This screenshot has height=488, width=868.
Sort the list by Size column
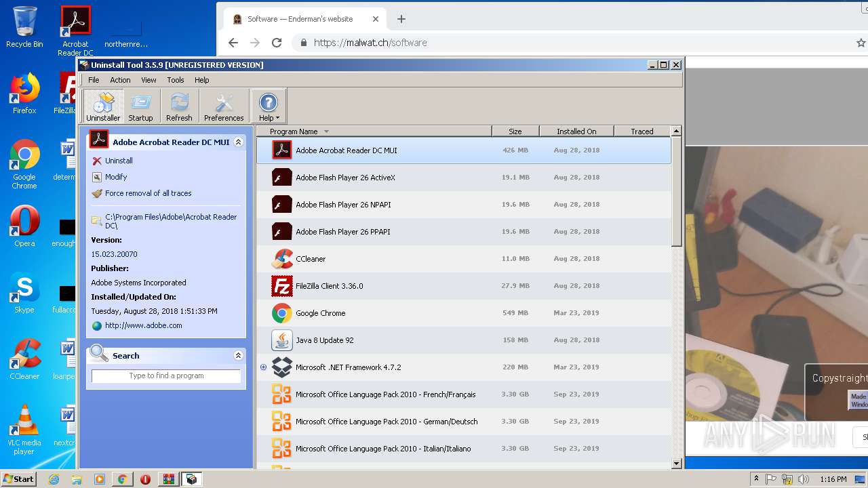pos(515,131)
